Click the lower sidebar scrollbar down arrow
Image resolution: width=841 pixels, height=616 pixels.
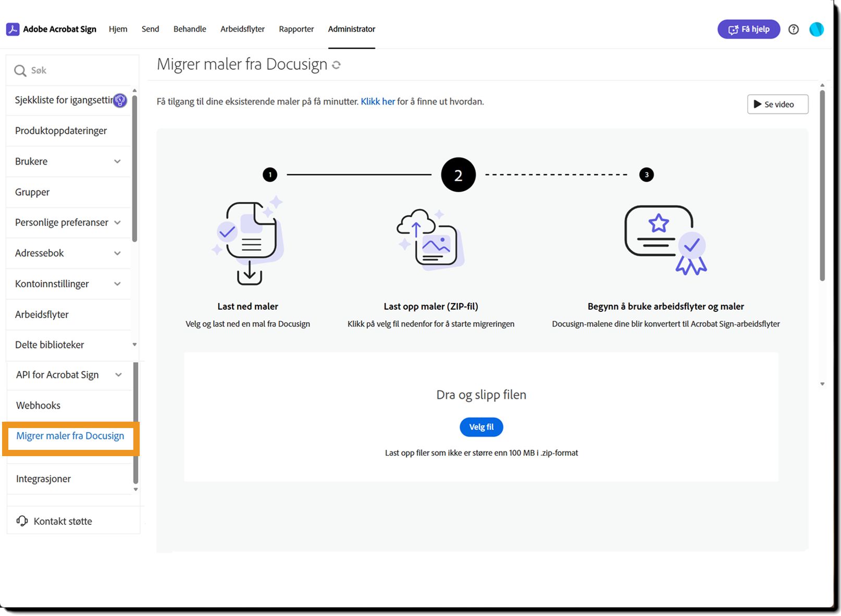(x=135, y=489)
